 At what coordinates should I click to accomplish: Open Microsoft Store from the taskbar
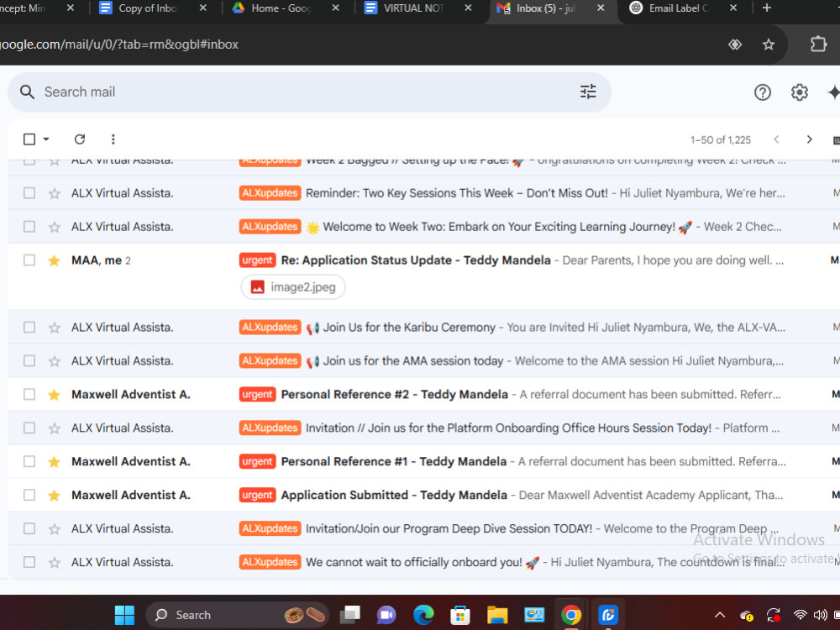[460, 615]
